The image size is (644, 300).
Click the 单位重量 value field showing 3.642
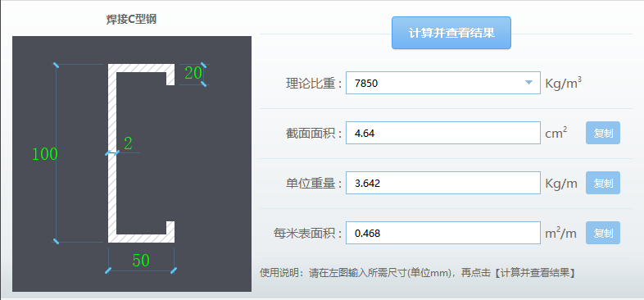pos(442,183)
